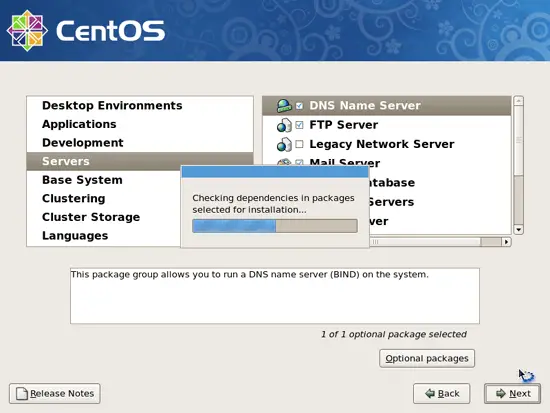
Task: Open the Optional packages dialog
Action: point(427,358)
